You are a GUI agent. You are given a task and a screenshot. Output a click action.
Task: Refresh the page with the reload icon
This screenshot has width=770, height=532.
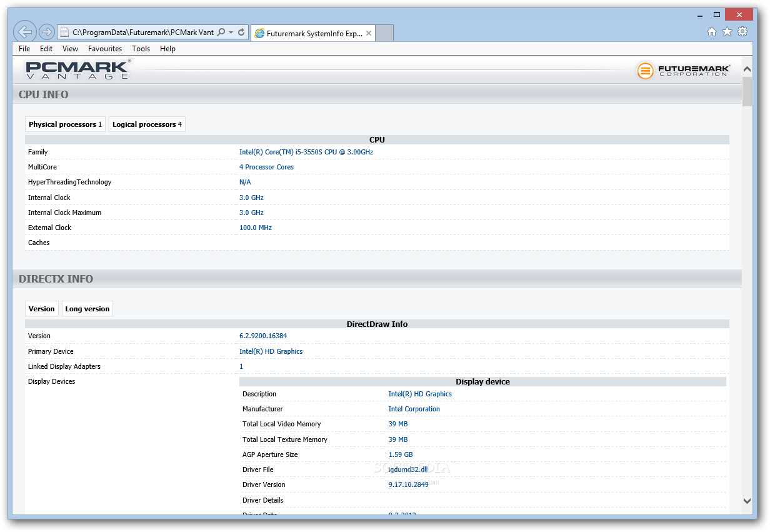241,33
